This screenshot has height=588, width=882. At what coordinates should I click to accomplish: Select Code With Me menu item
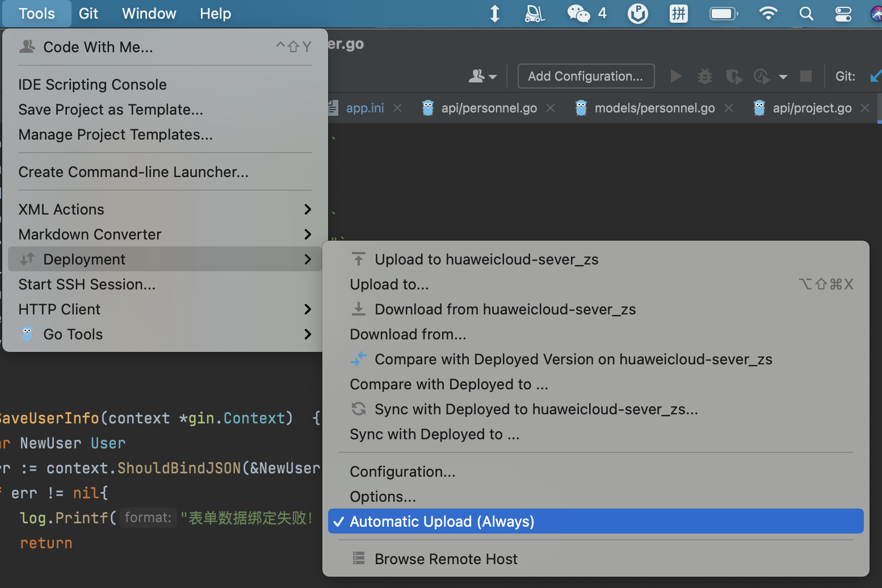tap(165, 47)
